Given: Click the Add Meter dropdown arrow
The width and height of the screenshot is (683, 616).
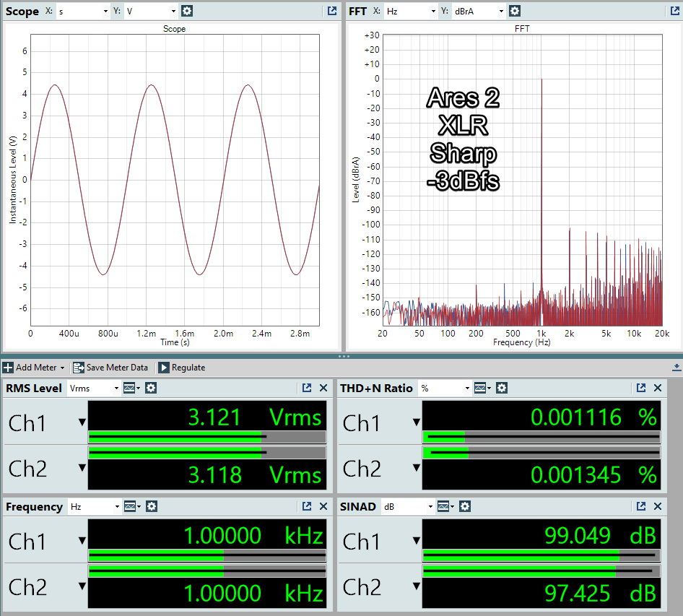Looking at the screenshot, I should 62,368.
